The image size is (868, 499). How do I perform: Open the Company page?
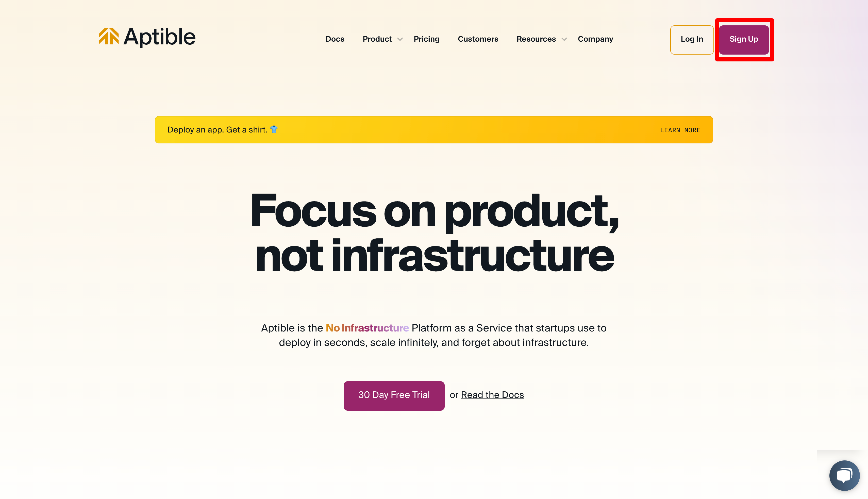pos(596,39)
